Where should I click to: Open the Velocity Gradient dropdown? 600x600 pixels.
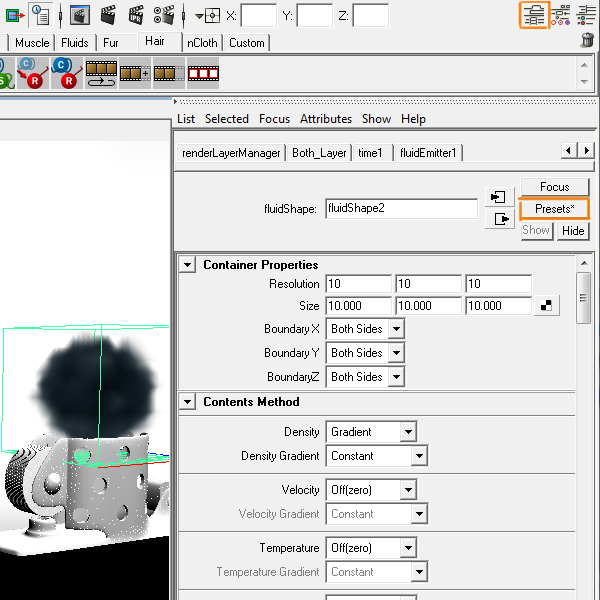pos(377,514)
